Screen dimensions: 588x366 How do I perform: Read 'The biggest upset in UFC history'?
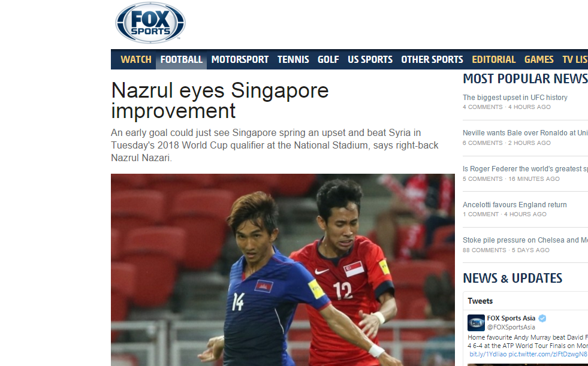point(515,98)
